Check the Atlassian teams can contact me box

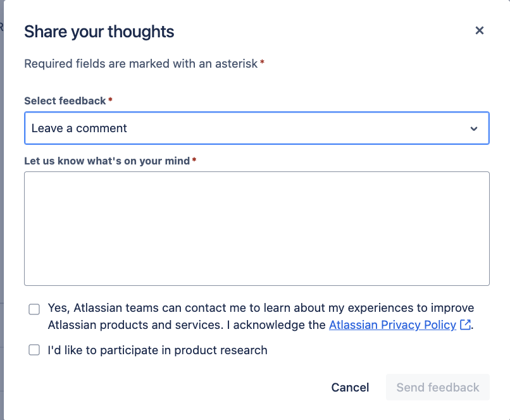coord(34,309)
